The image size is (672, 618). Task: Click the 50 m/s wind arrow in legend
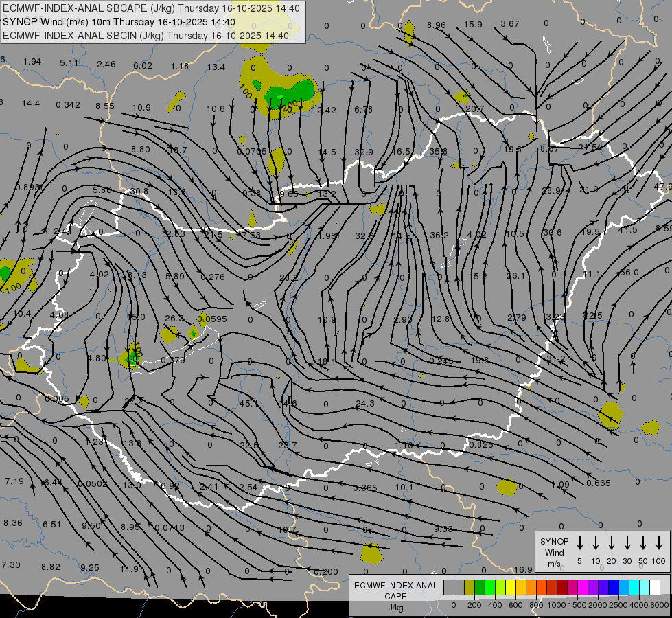coord(643,543)
